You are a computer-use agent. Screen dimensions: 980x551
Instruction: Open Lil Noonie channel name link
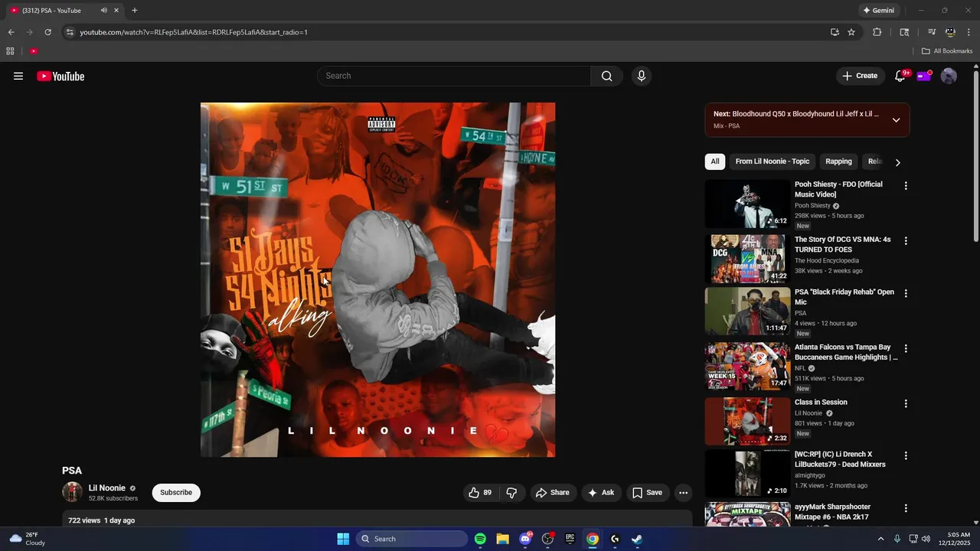click(x=107, y=488)
